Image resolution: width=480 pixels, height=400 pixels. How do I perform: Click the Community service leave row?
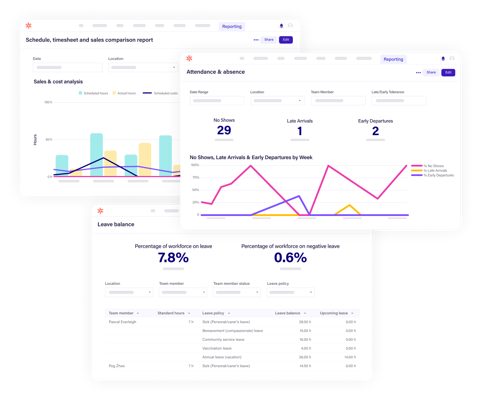click(x=232, y=339)
